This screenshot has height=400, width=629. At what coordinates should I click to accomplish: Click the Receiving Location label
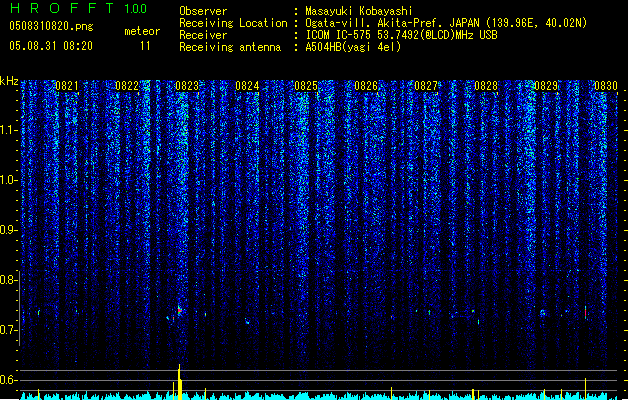click(233, 23)
